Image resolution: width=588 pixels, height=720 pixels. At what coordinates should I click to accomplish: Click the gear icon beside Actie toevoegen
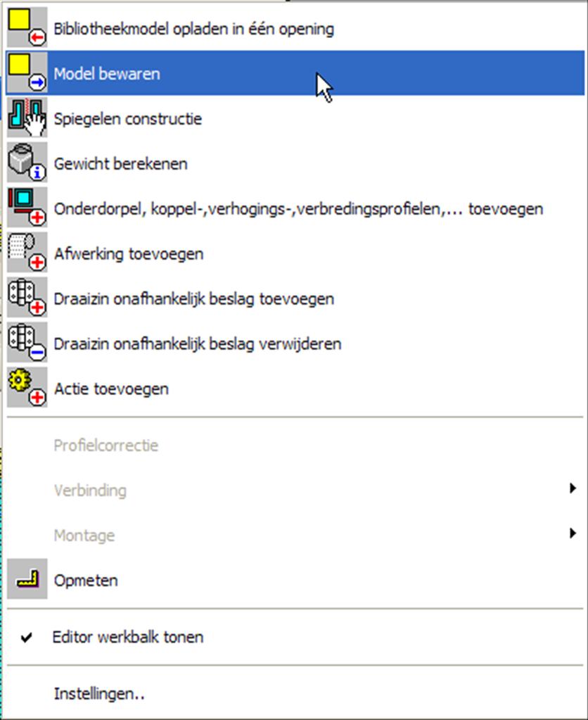[27, 388]
